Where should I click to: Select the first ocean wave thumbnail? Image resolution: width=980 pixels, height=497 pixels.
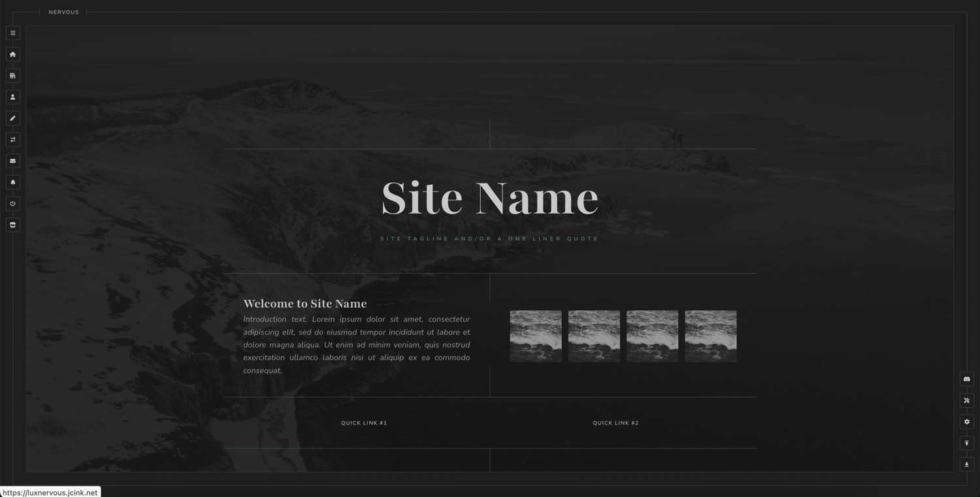[x=536, y=336]
